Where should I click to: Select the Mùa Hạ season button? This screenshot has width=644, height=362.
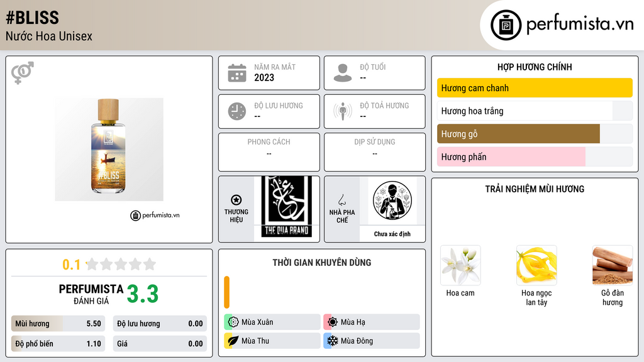pos(372,322)
